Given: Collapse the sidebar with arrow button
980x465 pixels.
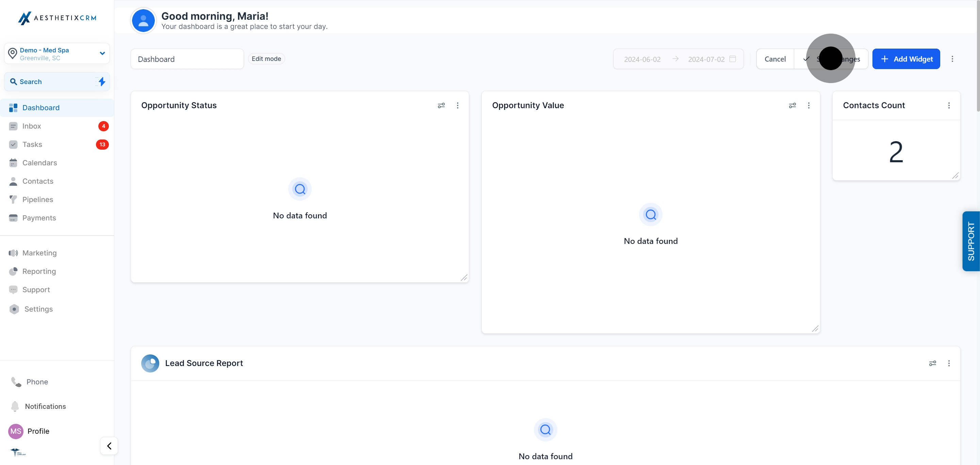Looking at the screenshot, I should (x=109, y=446).
